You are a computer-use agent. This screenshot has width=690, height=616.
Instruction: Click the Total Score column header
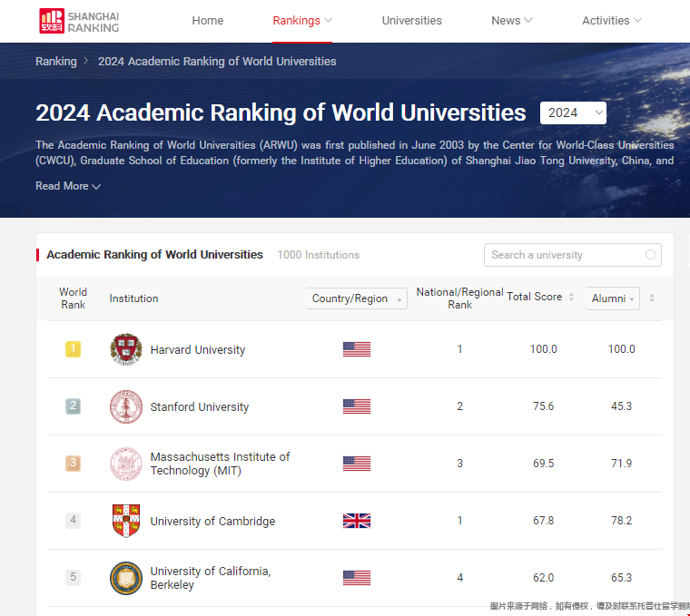tap(534, 297)
